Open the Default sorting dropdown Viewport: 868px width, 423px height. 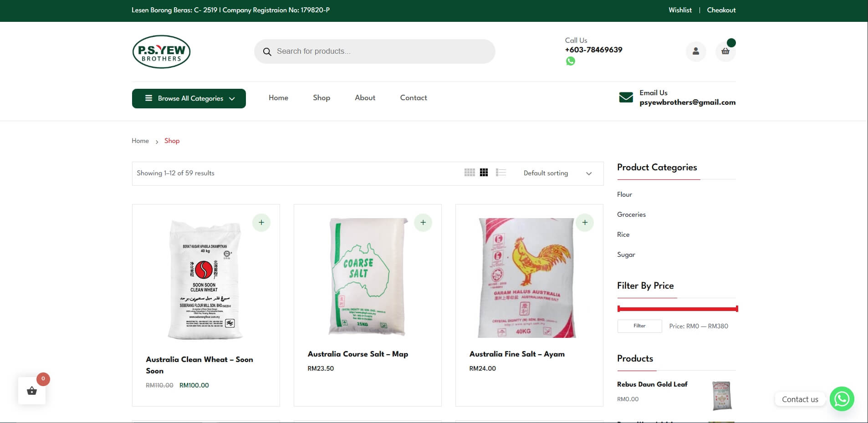point(557,173)
